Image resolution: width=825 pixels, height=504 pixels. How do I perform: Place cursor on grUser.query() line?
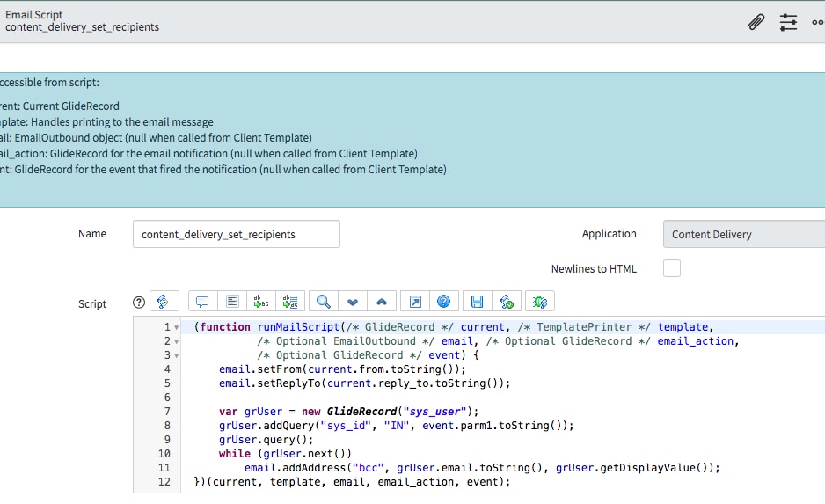coord(266,440)
